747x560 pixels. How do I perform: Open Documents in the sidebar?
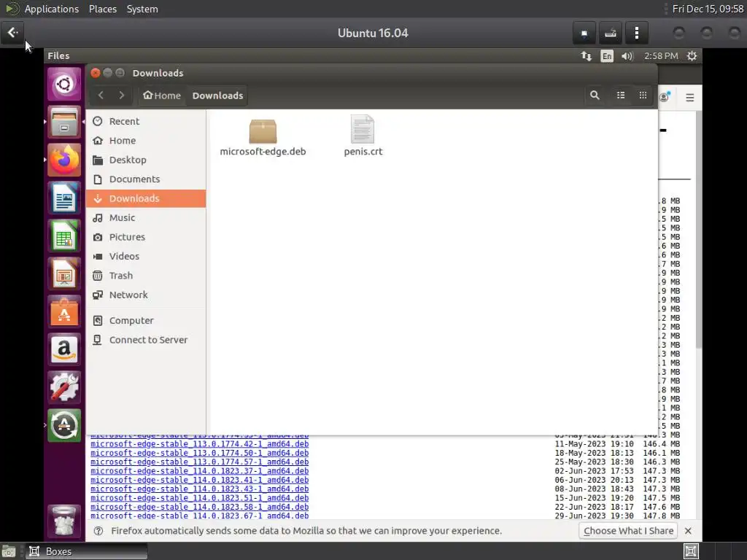(x=146, y=179)
